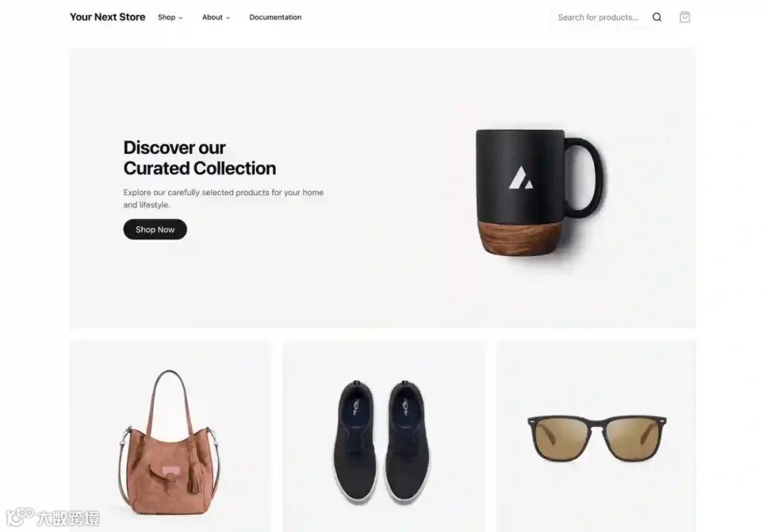Click the Discover our Curated Collection heading
This screenshot has height=532, width=766.
[199, 157]
